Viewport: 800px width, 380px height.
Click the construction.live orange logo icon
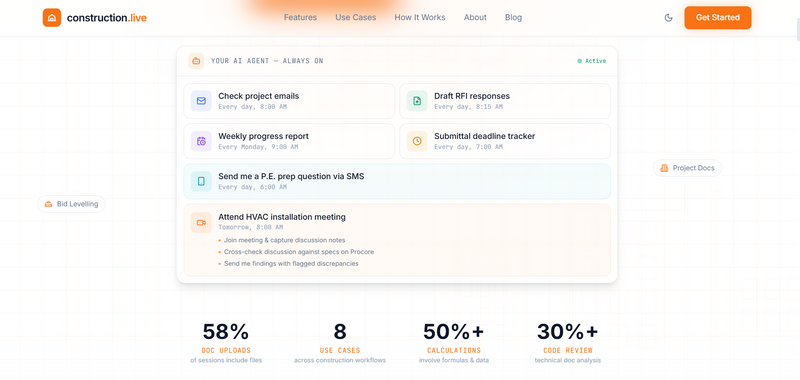[52, 18]
